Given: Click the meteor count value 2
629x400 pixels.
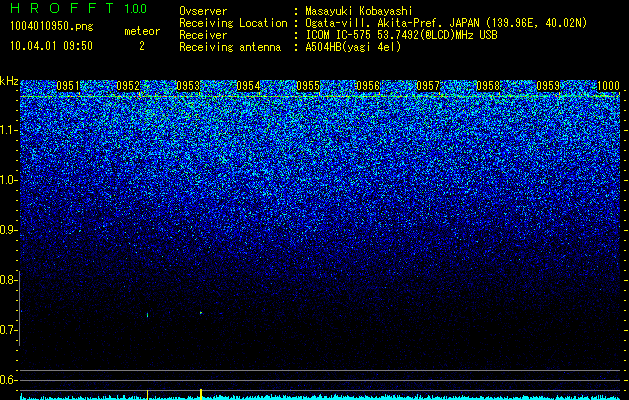Looking at the screenshot, I should (142, 47).
